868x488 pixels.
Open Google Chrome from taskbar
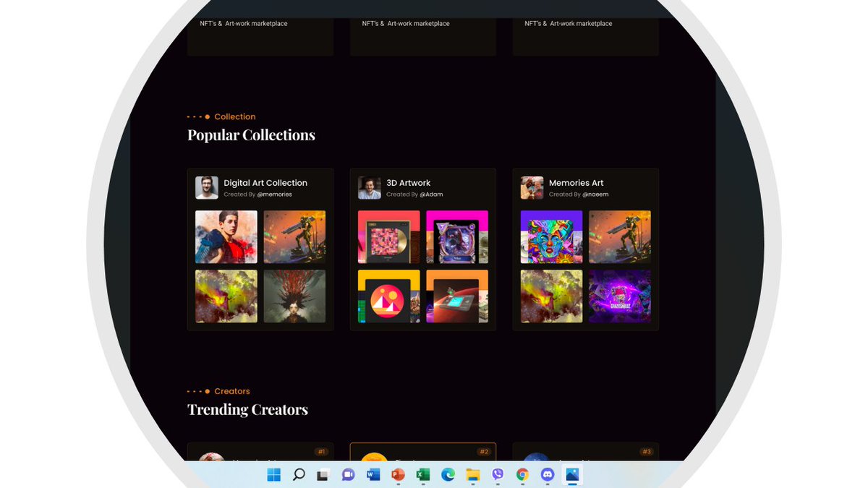[x=522, y=475]
